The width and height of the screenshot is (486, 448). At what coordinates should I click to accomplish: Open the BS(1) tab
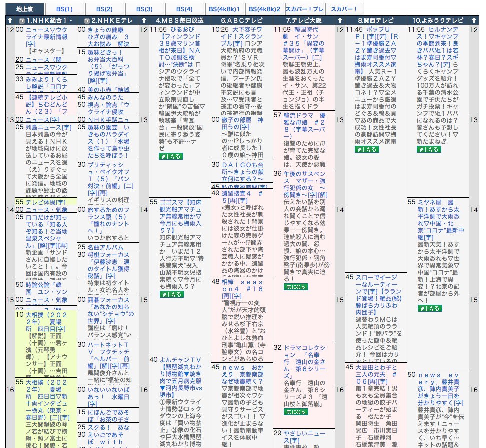pyautogui.click(x=64, y=9)
